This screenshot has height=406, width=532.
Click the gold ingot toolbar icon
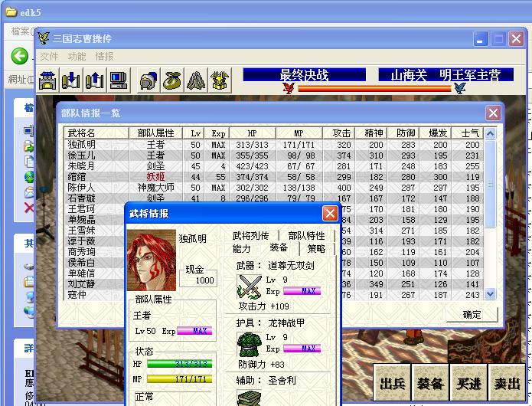220,80
